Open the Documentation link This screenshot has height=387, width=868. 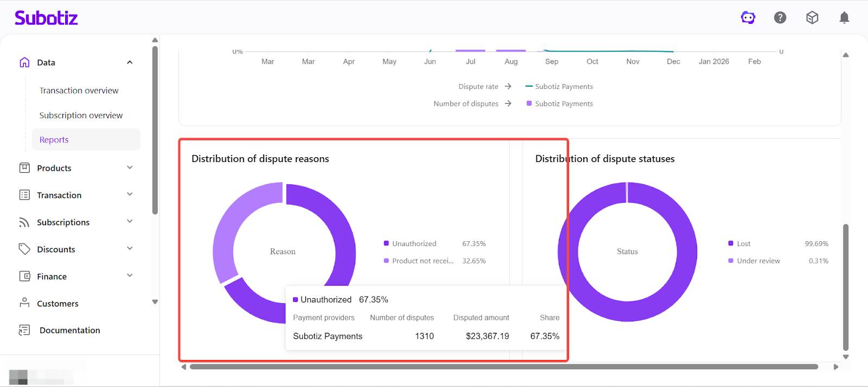pyautogui.click(x=69, y=330)
